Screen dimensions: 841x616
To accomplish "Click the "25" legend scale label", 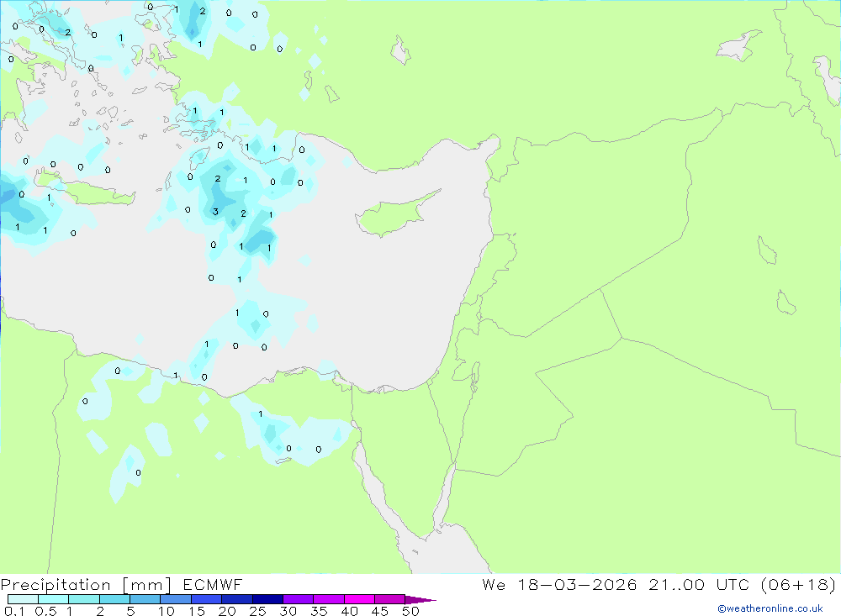I will (x=258, y=611).
